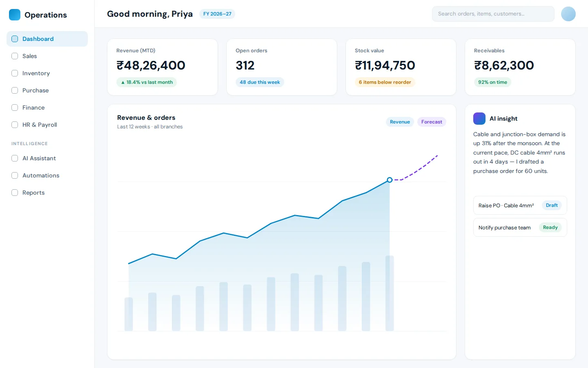Open the Reports page label
This screenshot has width=588, height=368.
coord(33,193)
